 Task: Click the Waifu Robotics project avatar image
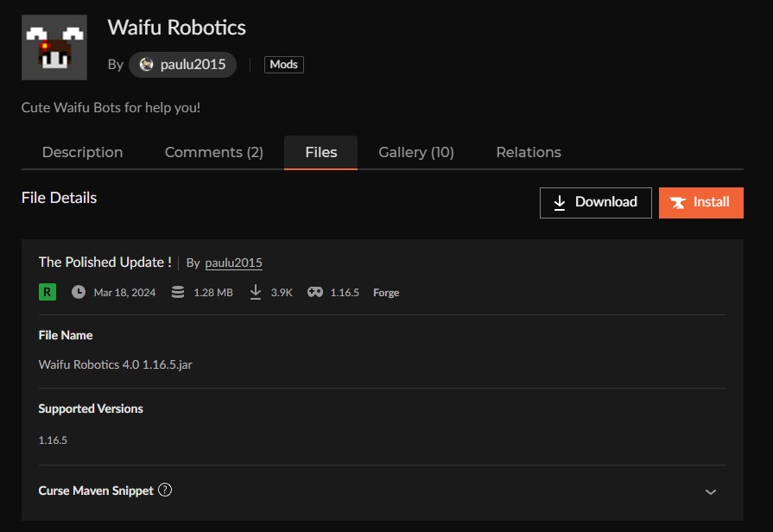coord(54,46)
